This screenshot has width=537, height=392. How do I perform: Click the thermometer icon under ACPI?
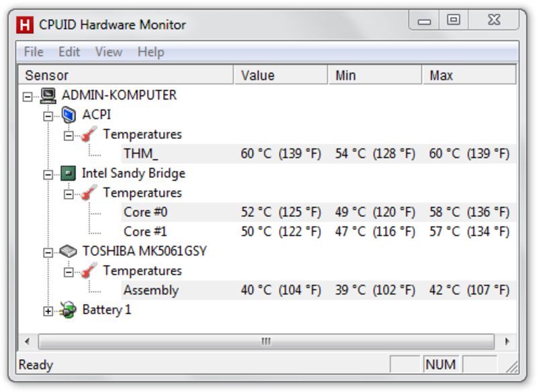click(89, 134)
